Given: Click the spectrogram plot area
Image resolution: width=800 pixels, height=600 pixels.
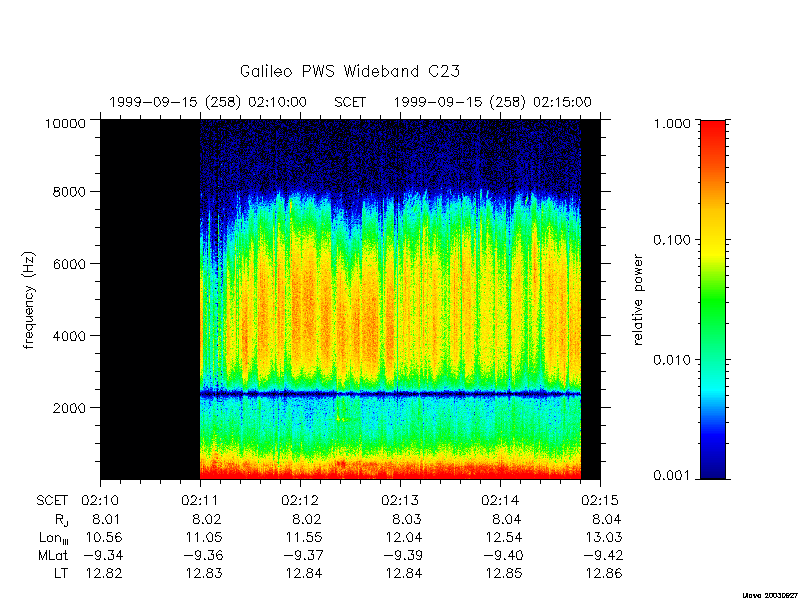Looking at the screenshot, I should (x=350, y=300).
